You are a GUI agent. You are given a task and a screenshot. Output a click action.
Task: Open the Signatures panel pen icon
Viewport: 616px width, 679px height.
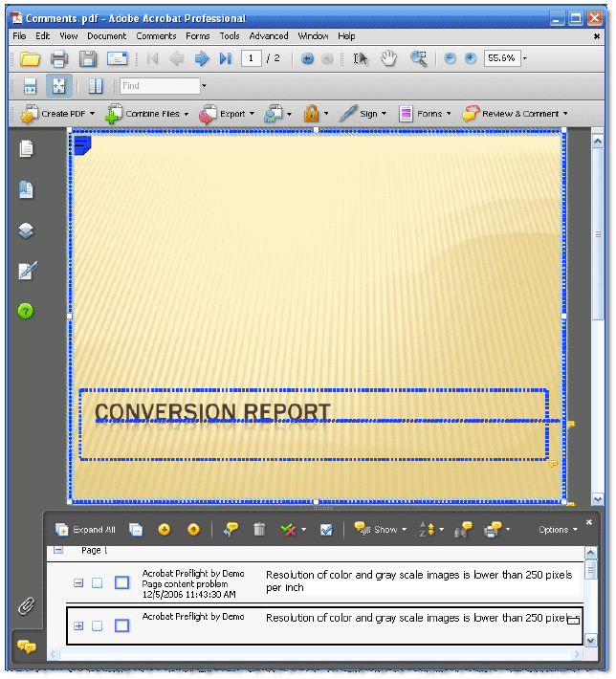[27, 271]
